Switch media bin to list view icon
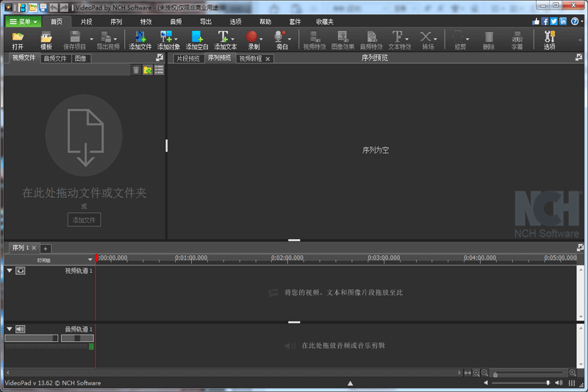This screenshot has height=392, width=588. tap(159, 70)
